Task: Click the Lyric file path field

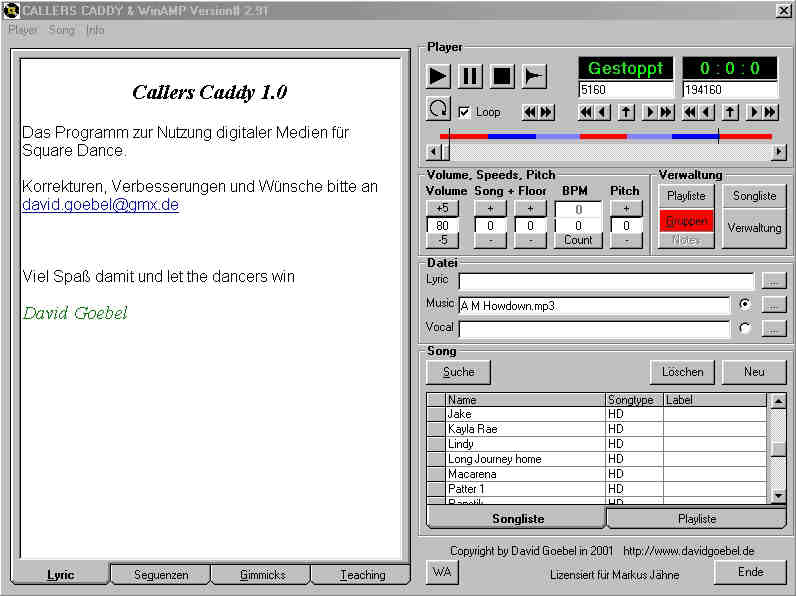Action: (606, 280)
